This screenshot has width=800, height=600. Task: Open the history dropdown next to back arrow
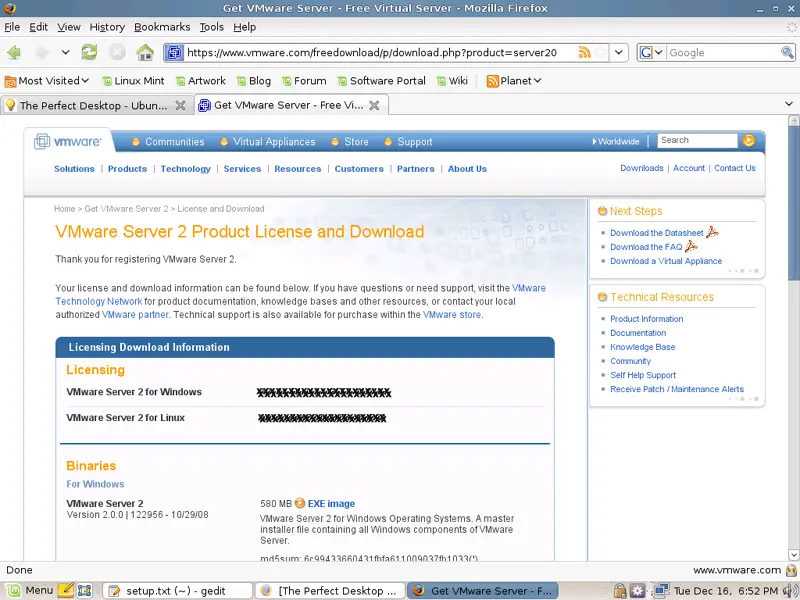pos(65,52)
